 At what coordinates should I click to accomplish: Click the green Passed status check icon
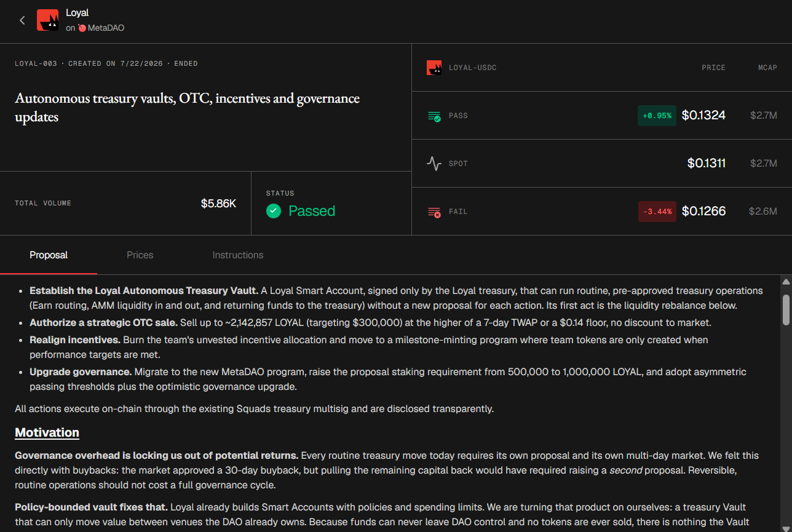coord(274,211)
